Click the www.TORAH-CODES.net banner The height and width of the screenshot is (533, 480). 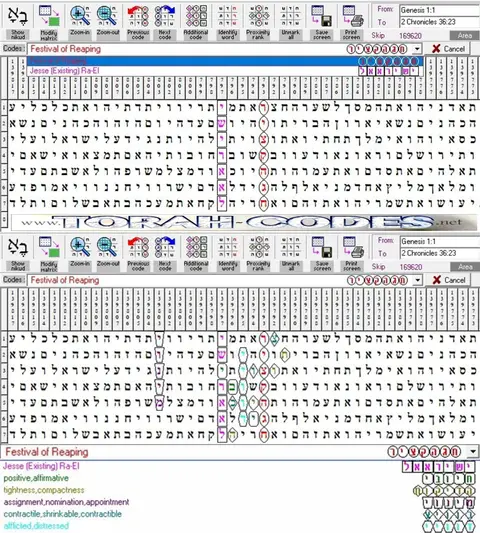point(244,223)
